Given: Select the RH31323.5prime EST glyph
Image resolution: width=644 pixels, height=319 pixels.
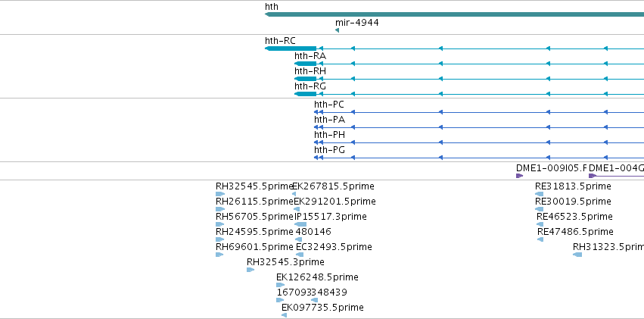Looking at the screenshot, I should point(577,255).
